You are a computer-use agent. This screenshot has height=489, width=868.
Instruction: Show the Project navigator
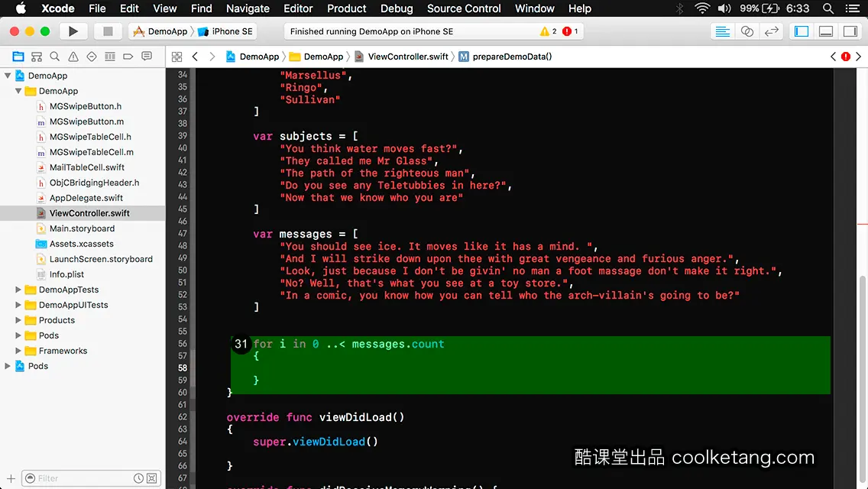coord(18,57)
